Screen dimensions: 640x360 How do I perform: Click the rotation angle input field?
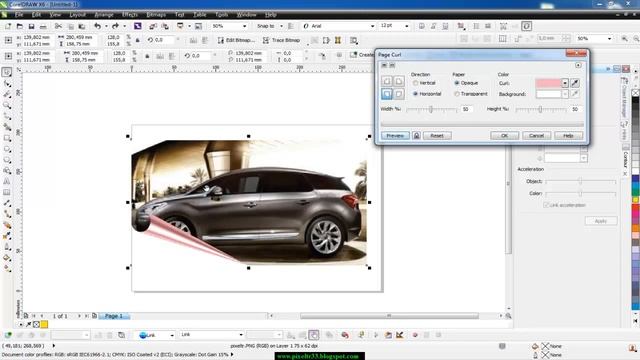click(163, 40)
